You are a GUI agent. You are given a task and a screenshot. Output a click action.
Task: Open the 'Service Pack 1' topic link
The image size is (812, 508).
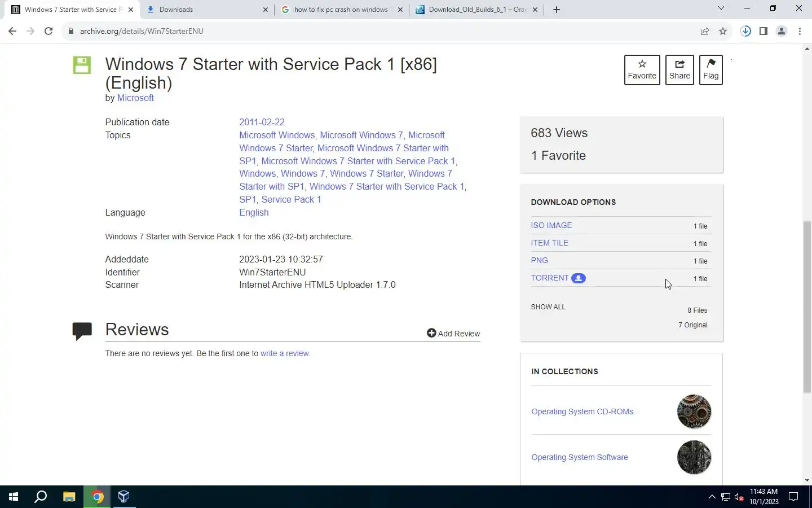(x=291, y=199)
